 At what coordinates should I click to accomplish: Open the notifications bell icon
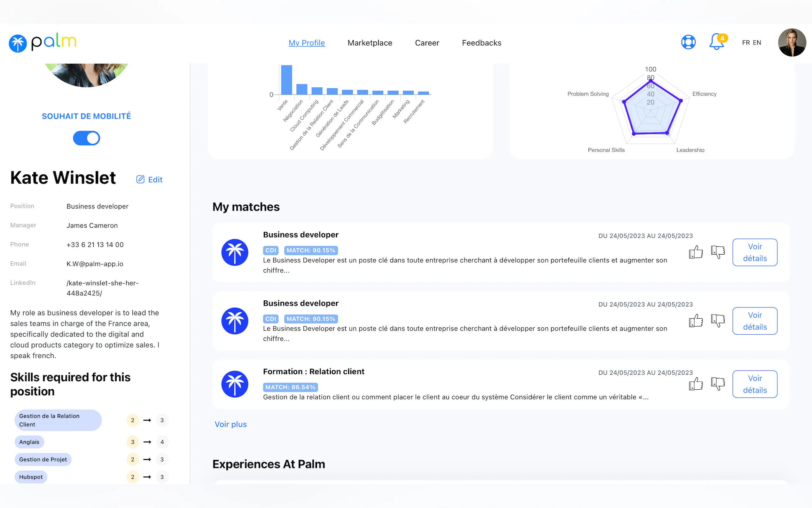coord(716,42)
